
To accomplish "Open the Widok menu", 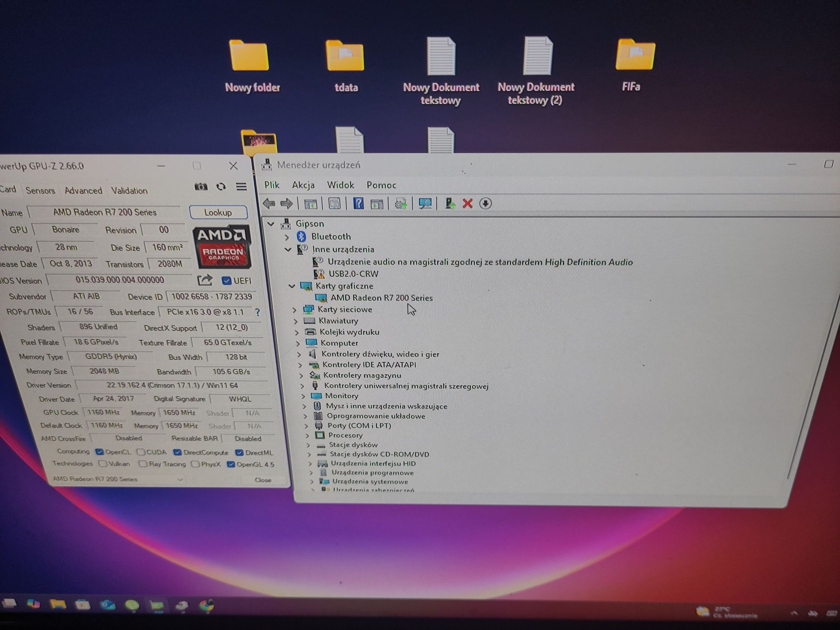I will (341, 185).
